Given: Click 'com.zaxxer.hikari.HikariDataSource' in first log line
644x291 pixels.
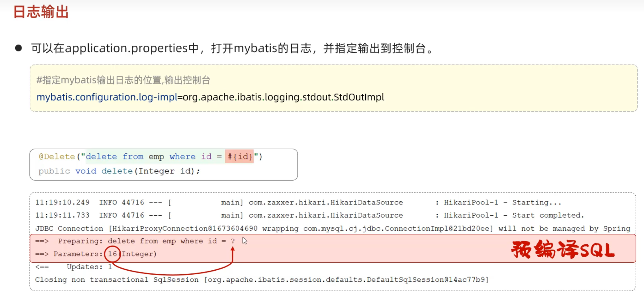Looking at the screenshot, I should (326, 202).
